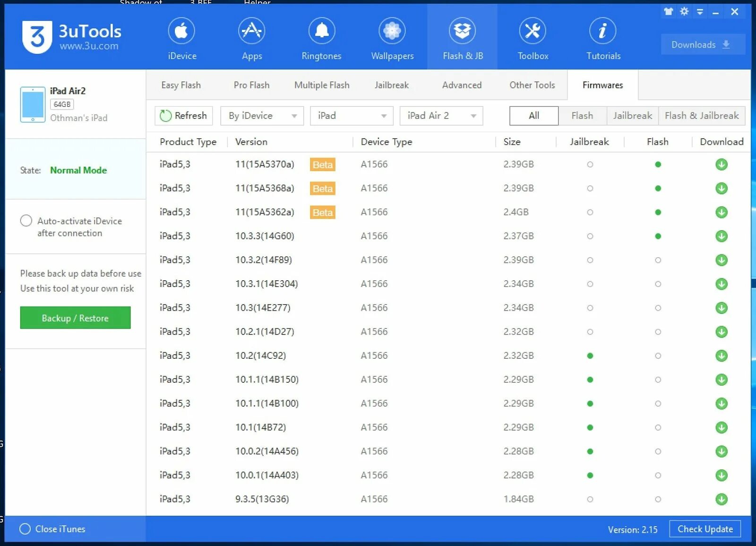The height and width of the screenshot is (546, 756).
Task: Download firmware 10.1(14B72)
Action: coord(722,427)
